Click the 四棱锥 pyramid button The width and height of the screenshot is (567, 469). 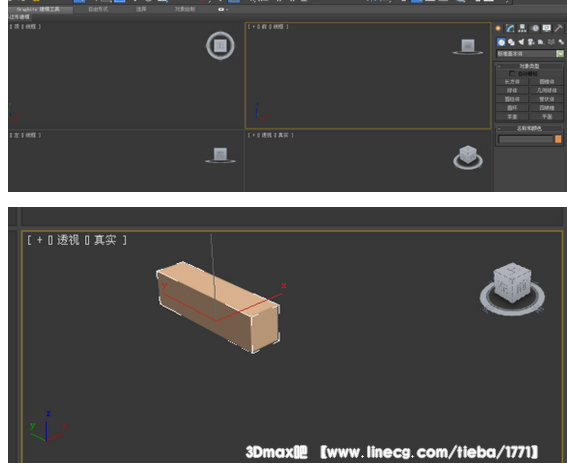[546, 108]
